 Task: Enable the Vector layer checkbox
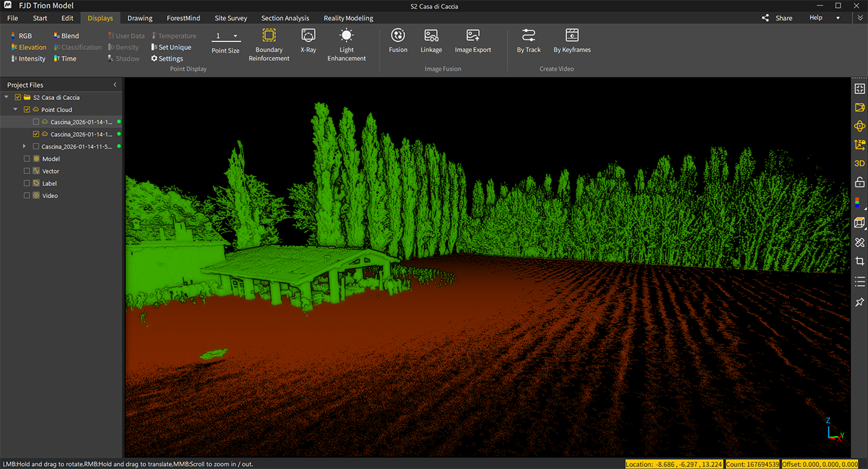click(x=27, y=171)
